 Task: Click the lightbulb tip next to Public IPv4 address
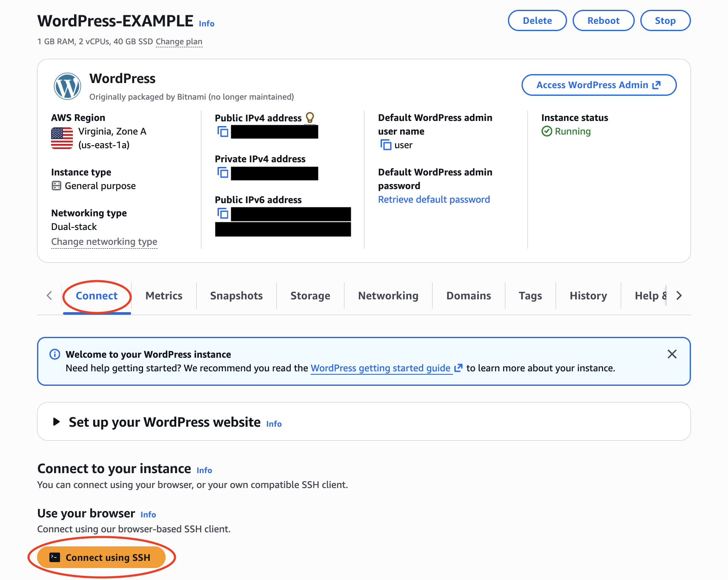[x=310, y=118]
